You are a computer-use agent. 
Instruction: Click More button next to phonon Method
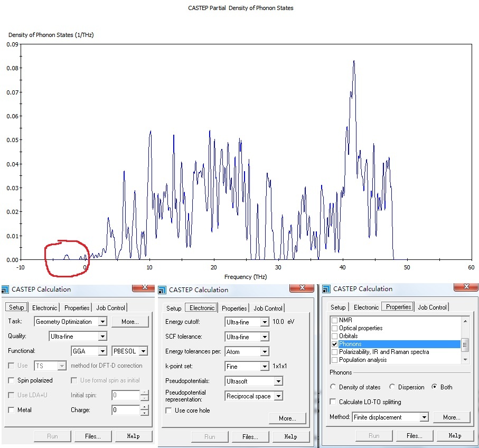coord(452,417)
